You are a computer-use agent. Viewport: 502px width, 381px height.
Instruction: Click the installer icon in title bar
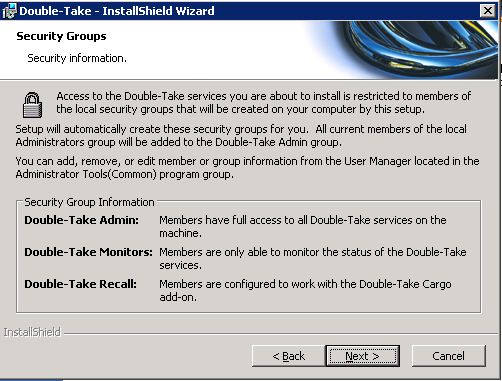(x=9, y=11)
